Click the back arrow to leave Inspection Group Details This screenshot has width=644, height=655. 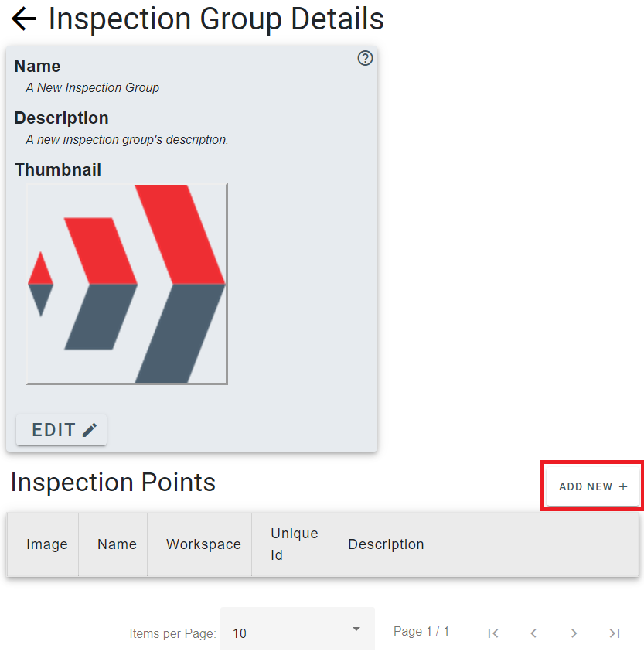pos(23,19)
